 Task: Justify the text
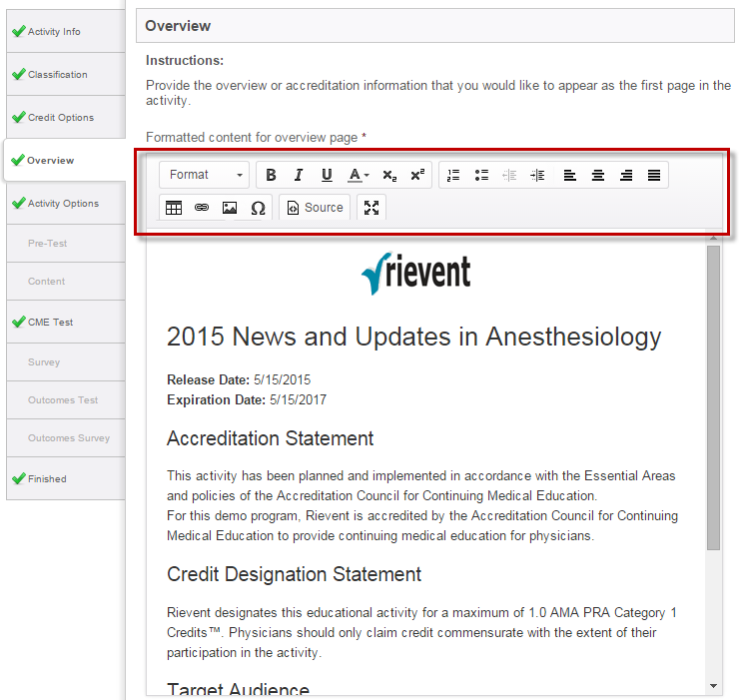tap(654, 175)
